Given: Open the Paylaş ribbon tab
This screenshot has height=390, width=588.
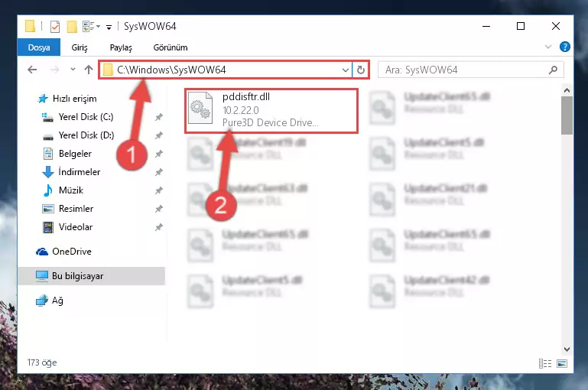Looking at the screenshot, I should [121, 47].
